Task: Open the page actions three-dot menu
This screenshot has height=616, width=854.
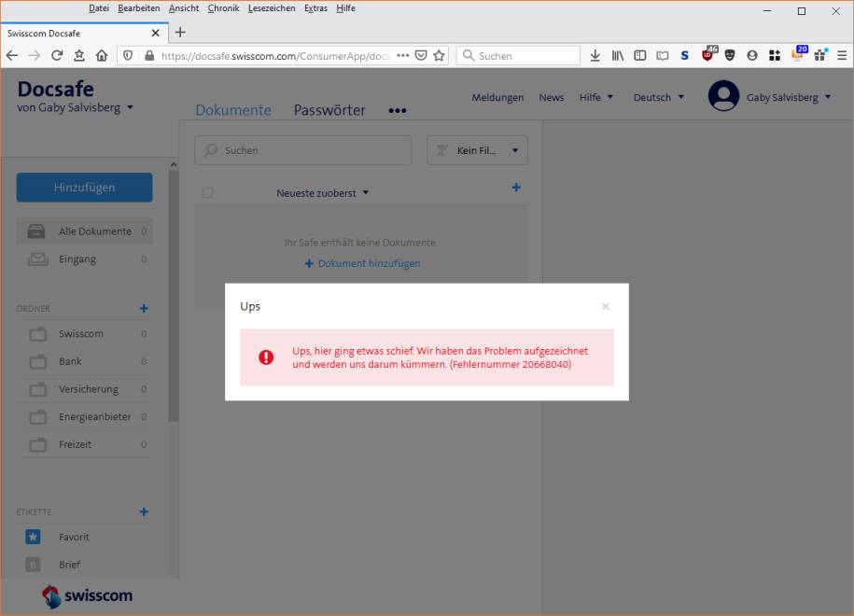Action: [x=402, y=56]
